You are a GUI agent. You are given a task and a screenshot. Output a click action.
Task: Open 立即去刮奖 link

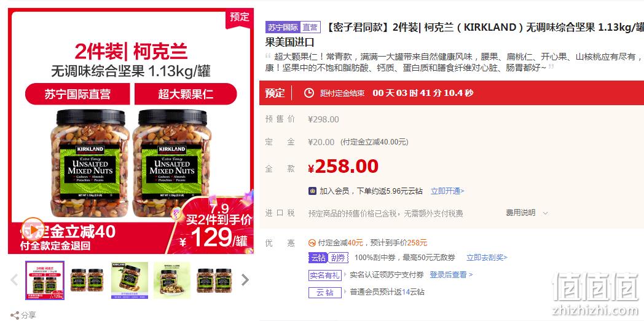click(487, 258)
